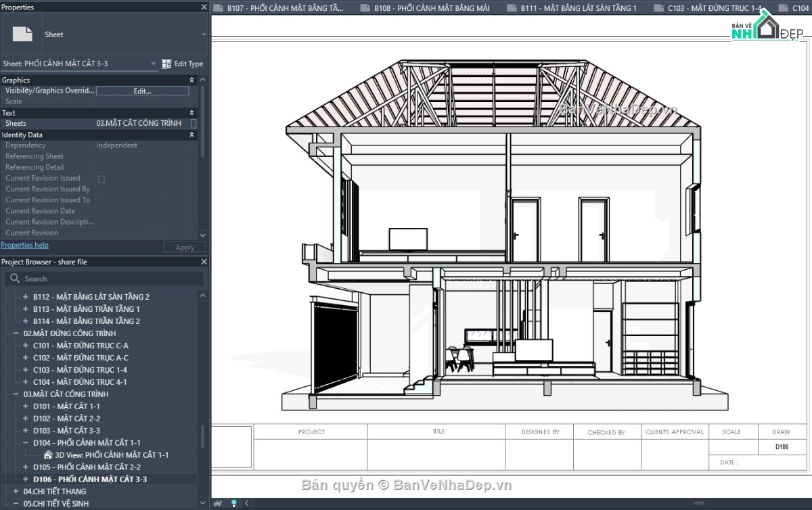The image size is (812, 510).
Task: Select the 3D View house icon for PHỐI CẢNH MẶT CẮT 1-1
Action: (x=48, y=455)
